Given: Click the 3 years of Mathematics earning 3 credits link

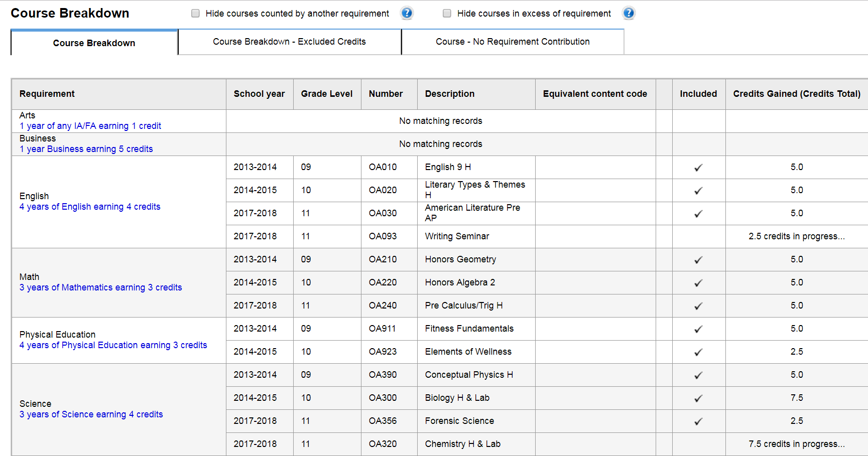Looking at the screenshot, I should click(100, 287).
